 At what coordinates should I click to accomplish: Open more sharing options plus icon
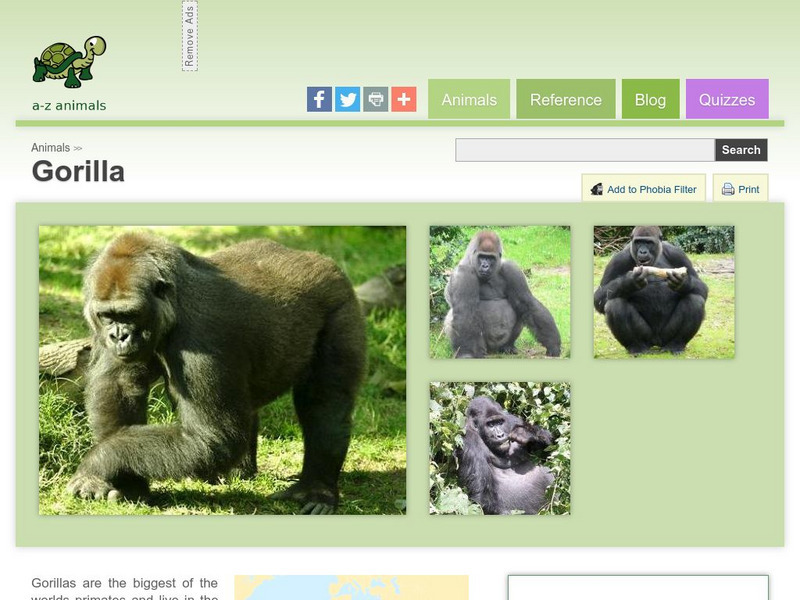(404, 99)
